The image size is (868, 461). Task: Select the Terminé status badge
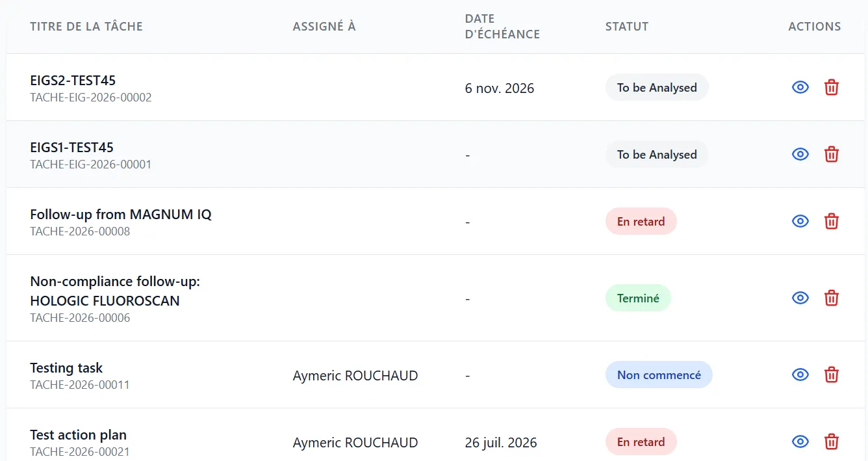[x=638, y=298]
